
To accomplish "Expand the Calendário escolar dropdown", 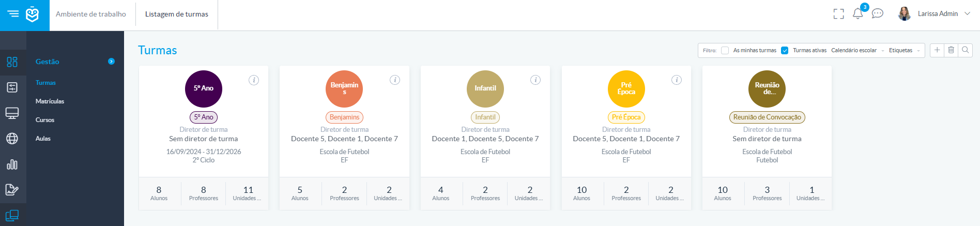I will pyautogui.click(x=857, y=51).
